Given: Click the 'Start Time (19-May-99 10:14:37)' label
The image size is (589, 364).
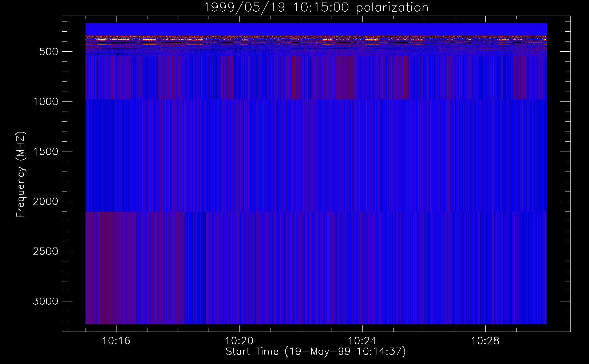Looking at the screenshot, I should (x=315, y=352).
